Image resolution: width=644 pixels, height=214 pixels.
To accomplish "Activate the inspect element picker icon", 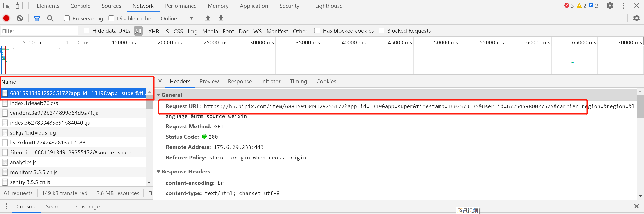I will point(6,6).
